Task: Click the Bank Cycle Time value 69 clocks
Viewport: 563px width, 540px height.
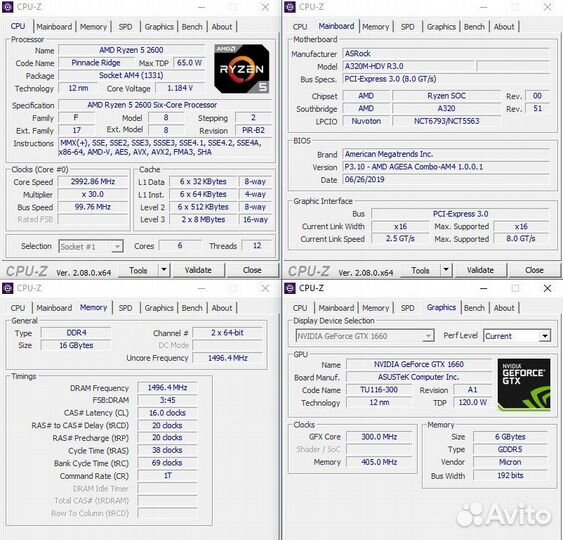Action: (x=167, y=463)
